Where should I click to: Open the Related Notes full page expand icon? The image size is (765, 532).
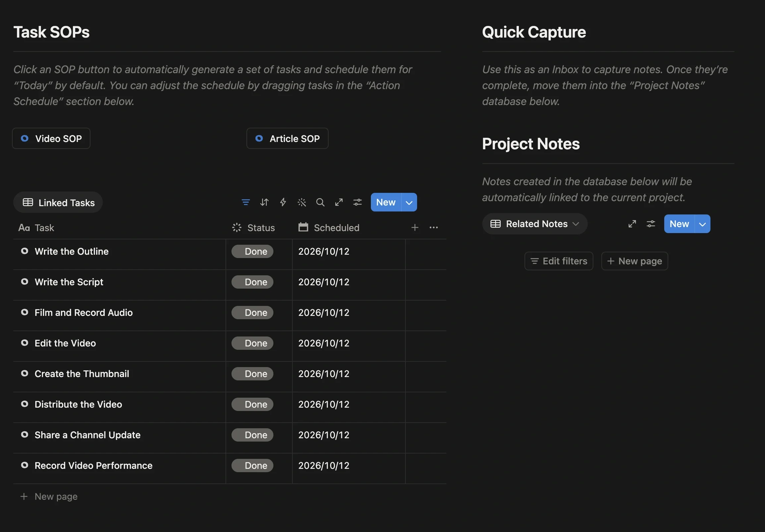pyautogui.click(x=632, y=224)
